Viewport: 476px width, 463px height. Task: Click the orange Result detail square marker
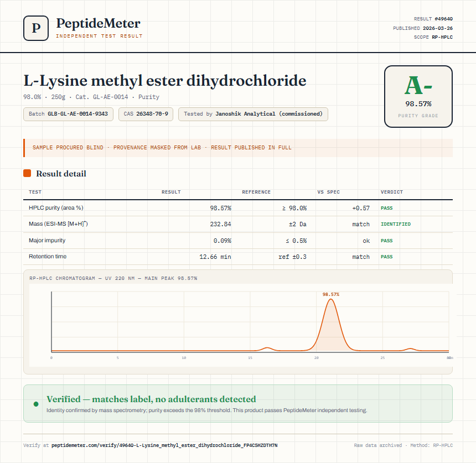click(x=27, y=173)
